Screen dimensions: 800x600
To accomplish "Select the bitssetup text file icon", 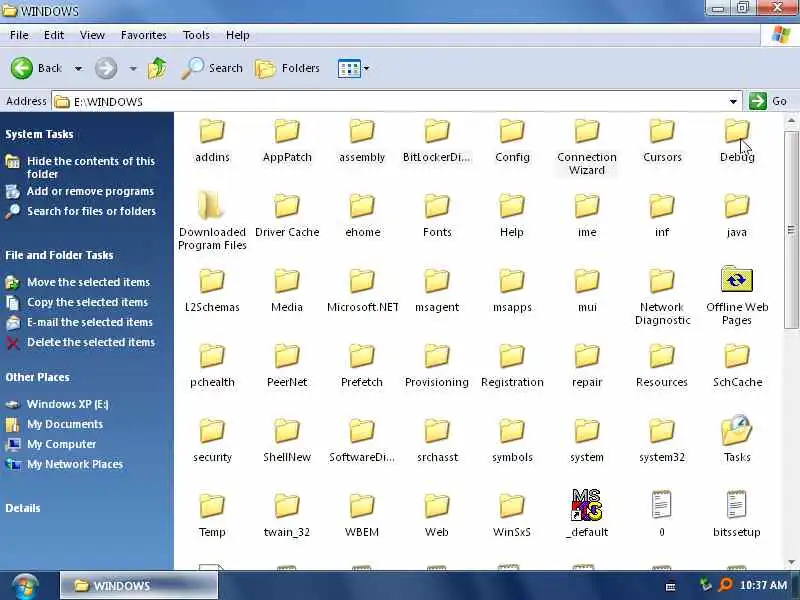I will [x=736, y=504].
